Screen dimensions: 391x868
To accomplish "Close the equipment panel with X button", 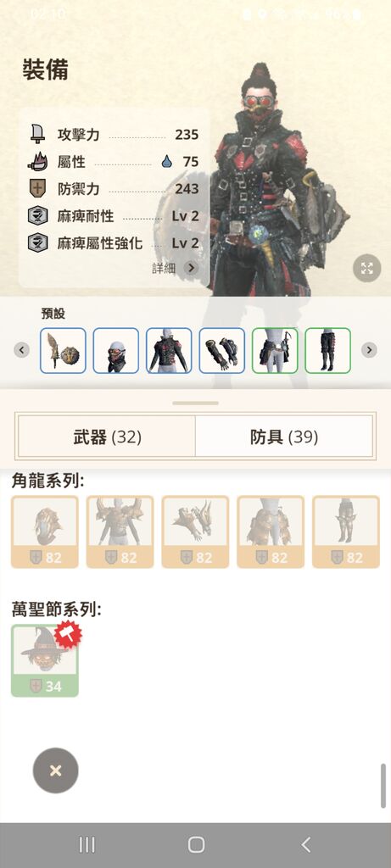I will pos(55,771).
